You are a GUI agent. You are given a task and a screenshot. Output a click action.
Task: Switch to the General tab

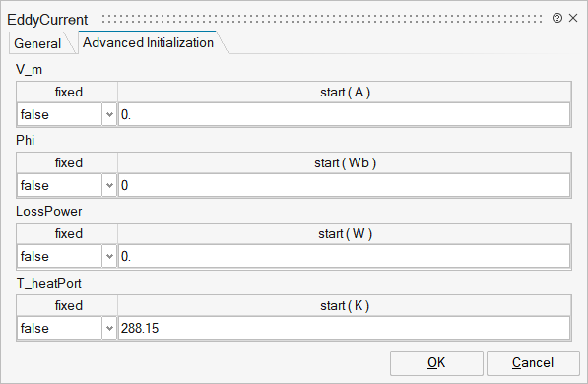click(37, 43)
